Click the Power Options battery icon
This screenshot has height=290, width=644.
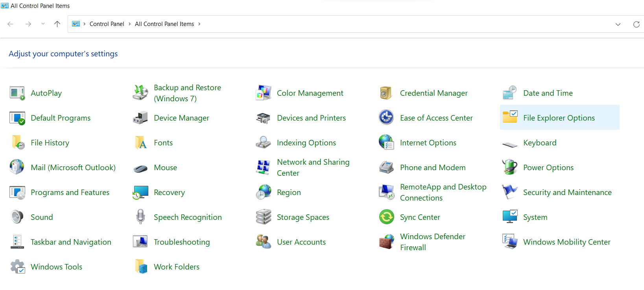click(x=510, y=167)
